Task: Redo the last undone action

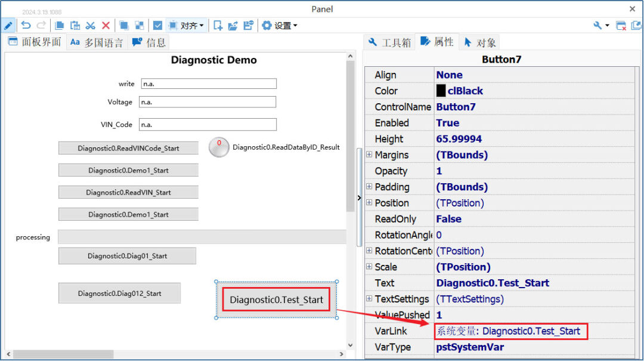Action: [41, 26]
